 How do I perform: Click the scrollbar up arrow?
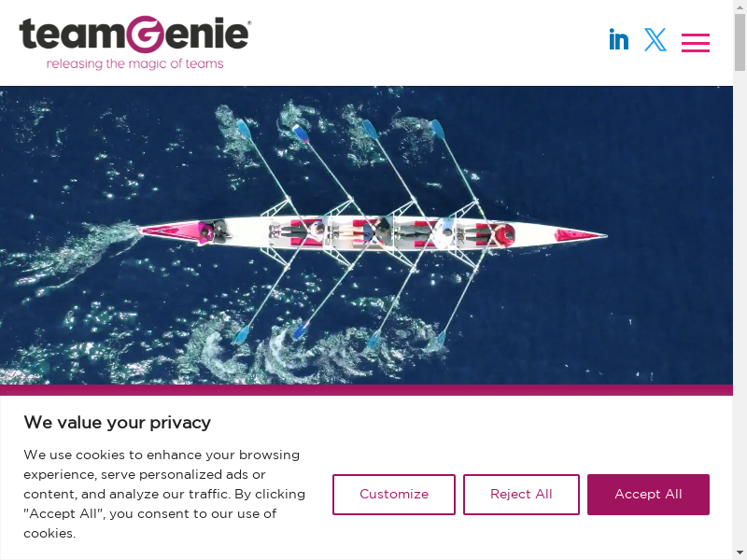(x=740, y=5)
